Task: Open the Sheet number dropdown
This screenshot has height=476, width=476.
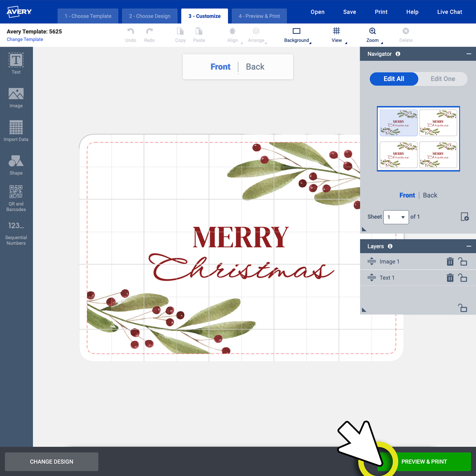Action: pyautogui.click(x=396, y=217)
